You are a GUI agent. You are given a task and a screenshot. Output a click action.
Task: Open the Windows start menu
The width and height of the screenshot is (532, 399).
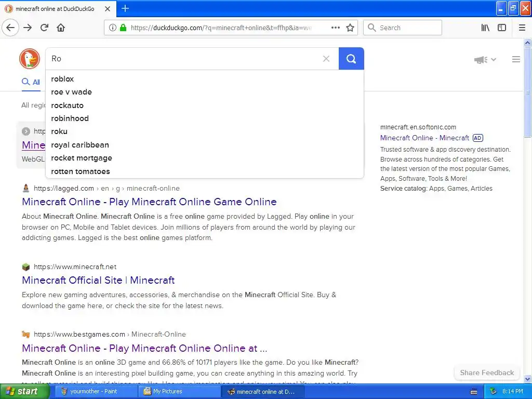(24, 392)
